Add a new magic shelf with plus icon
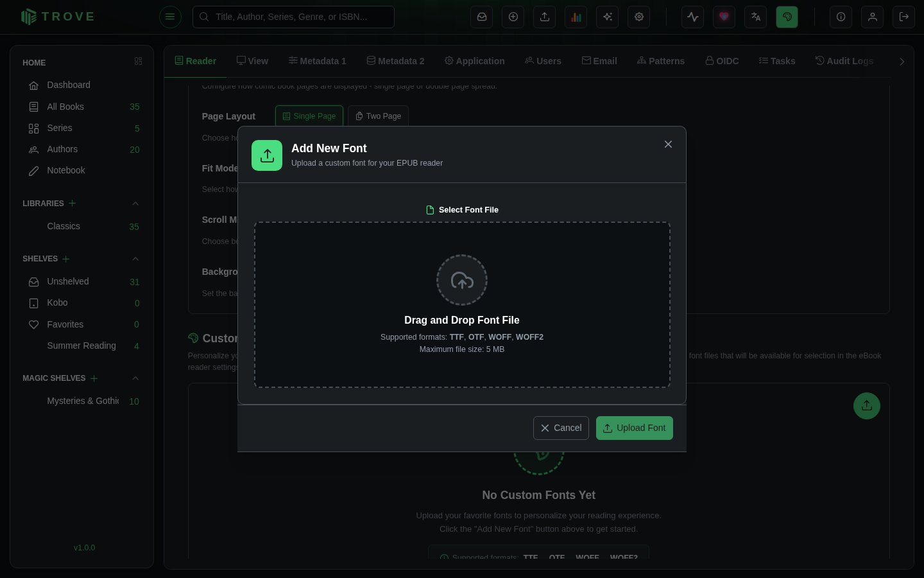The image size is (924, 578). click(94, 378)
